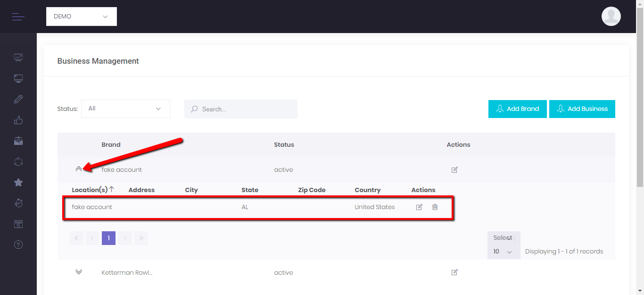Click into the Search field
Viewport: 644px width, 295px height.
click(245, 109)
